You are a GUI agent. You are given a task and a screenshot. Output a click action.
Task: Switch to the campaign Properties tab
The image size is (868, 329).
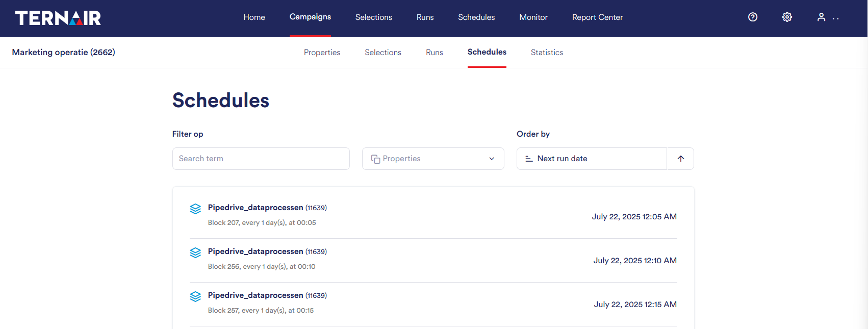pyautogui.click(x=322, y=53)
